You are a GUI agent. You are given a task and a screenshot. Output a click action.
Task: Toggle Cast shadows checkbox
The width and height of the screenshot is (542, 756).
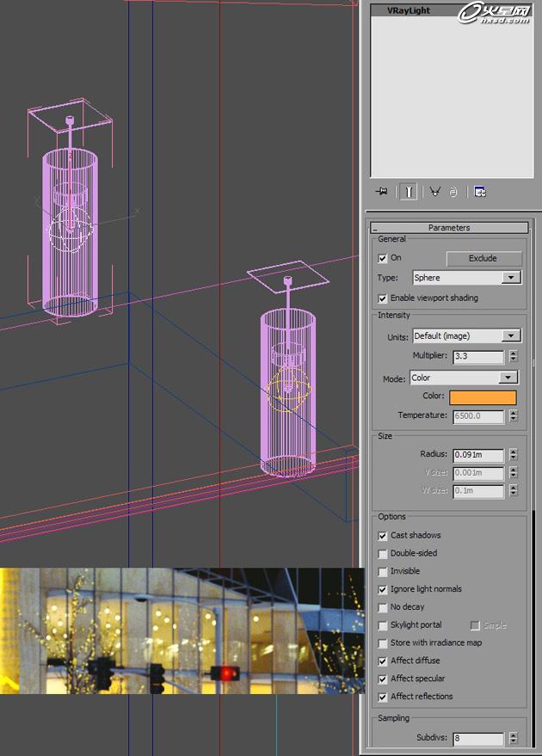383,536
